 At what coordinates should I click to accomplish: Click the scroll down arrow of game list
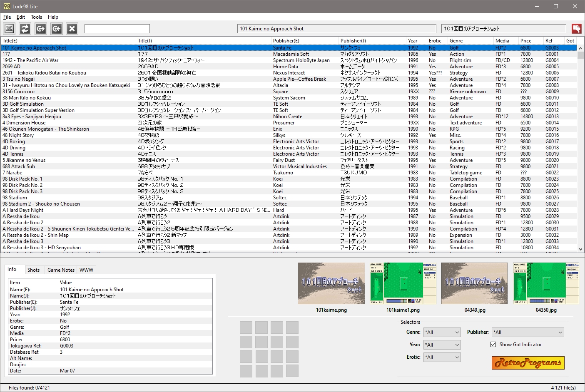pyautogui.click(x=580, y=249)
